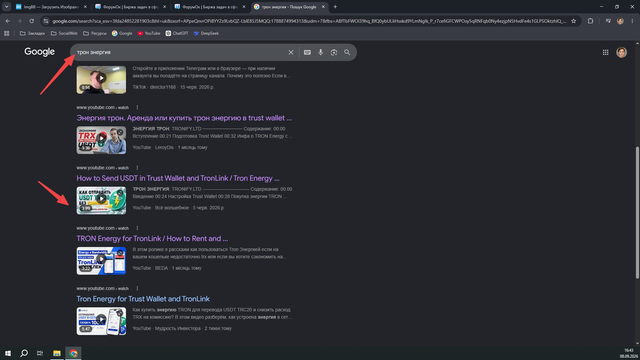
Task: Submit search with magnifier icon
Action: pyautogui.click(x=347, y=52)
